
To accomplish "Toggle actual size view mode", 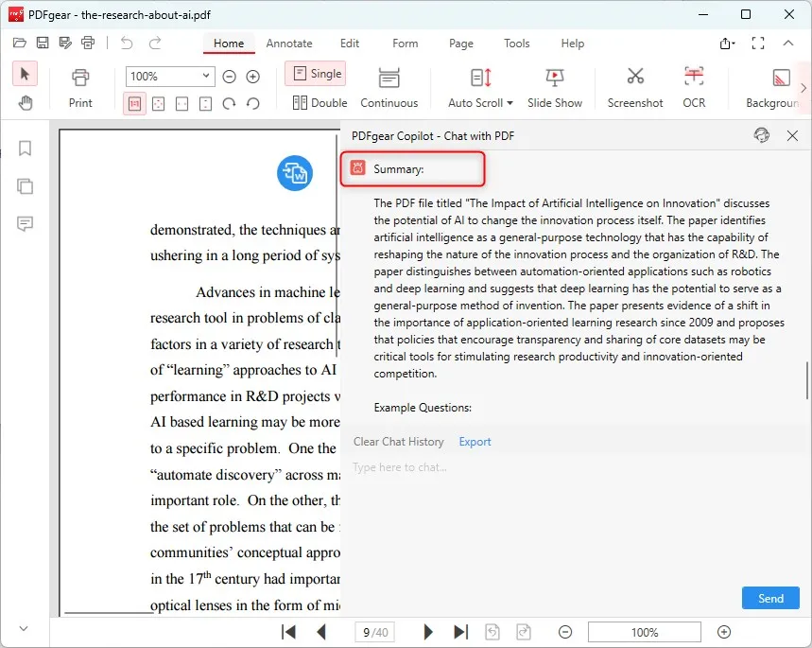I will [x=134, y=104].
